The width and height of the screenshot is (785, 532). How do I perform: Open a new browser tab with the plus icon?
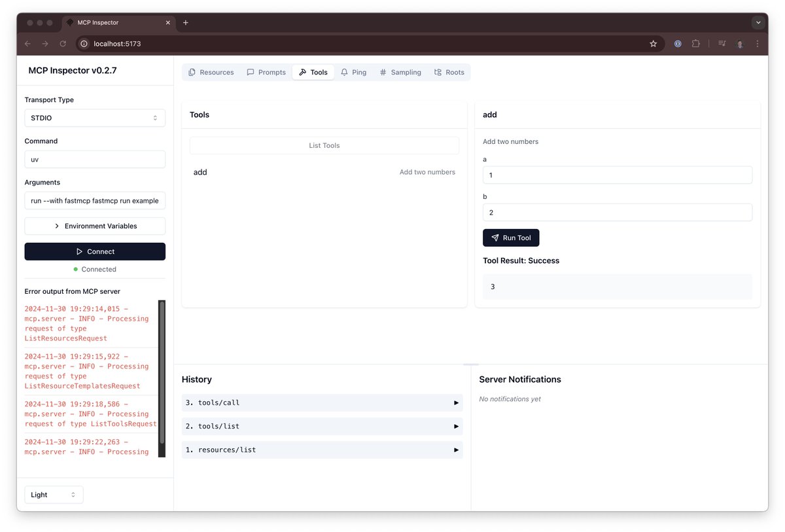(186, 22)
